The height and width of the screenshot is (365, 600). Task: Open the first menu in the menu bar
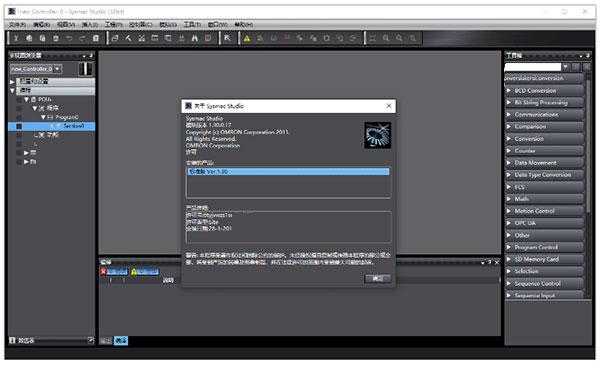(18, 24)
